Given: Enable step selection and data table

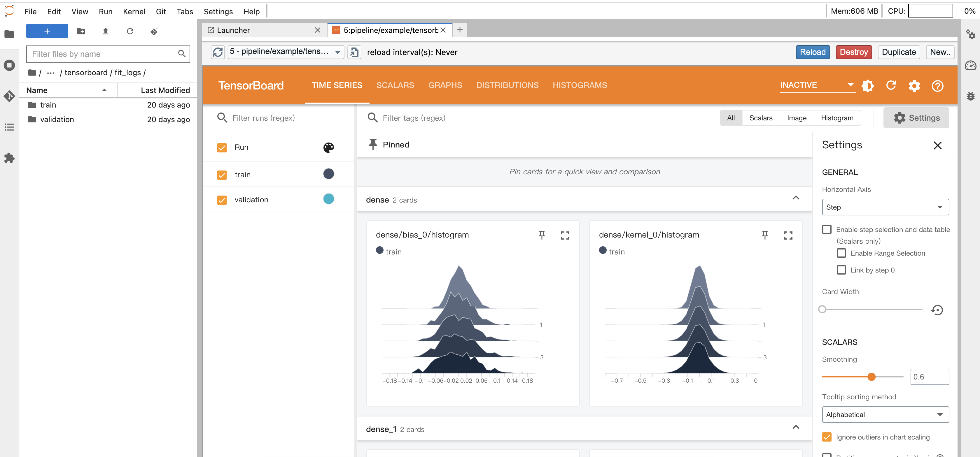Looking at the screenshot, I should 827,229.
